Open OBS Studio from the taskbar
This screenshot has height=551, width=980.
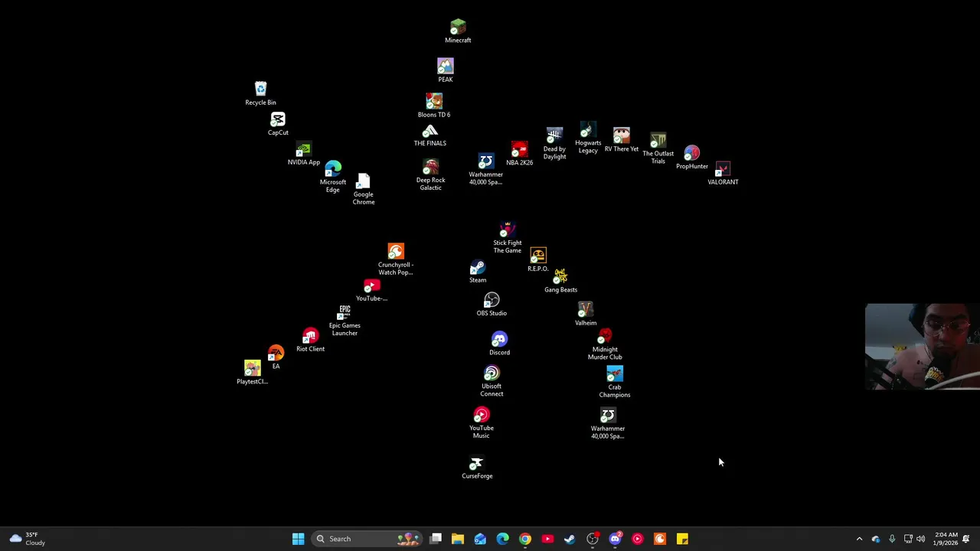tap(593, 539)
